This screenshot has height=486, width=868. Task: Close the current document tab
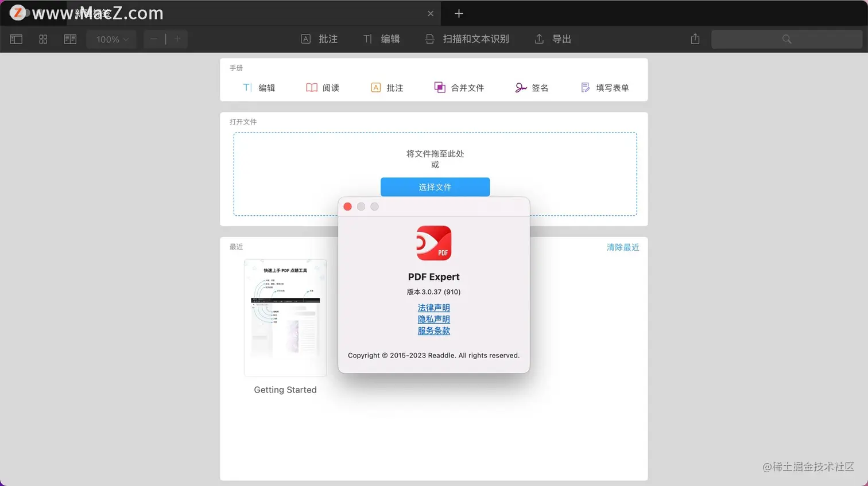431,13
